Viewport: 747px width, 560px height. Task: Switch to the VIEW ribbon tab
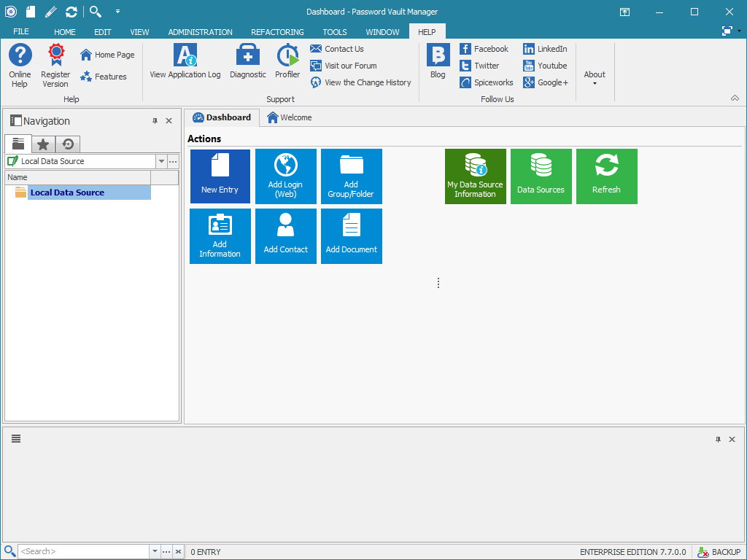click(x=139, y=32)
